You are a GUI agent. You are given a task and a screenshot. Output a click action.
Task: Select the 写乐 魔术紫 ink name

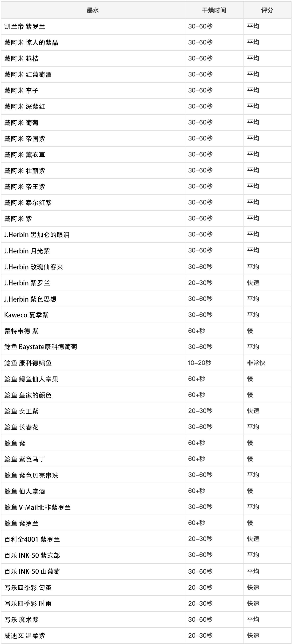point(21,619)
